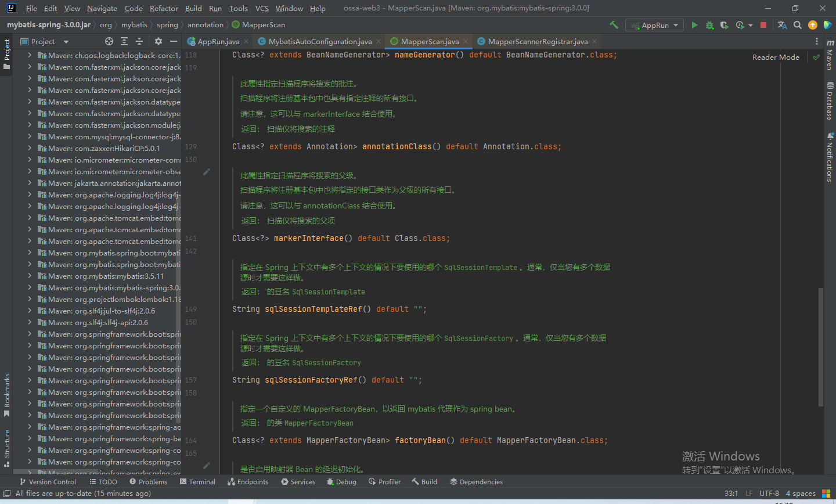The width and height of the screenshot is (836, 504).
Task: Open the Refactor menu
Action: [x=164, y=8]
